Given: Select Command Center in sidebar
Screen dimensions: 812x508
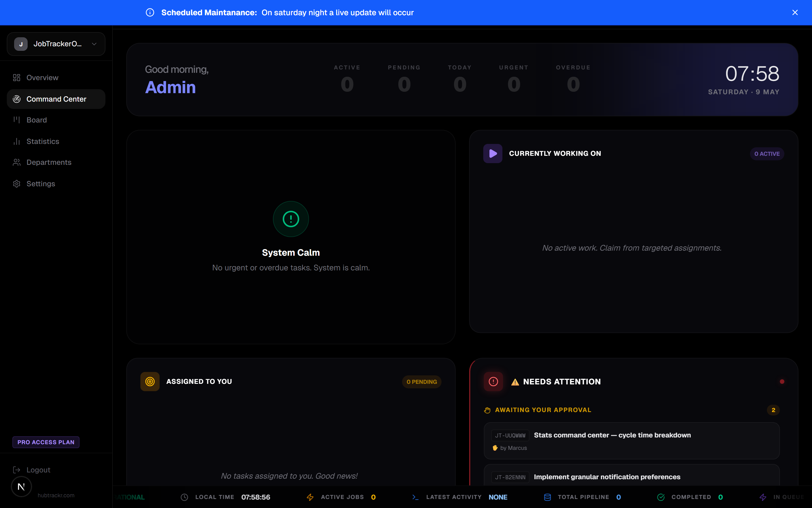Looking at the screenshot, I should (x=56, y=99).
